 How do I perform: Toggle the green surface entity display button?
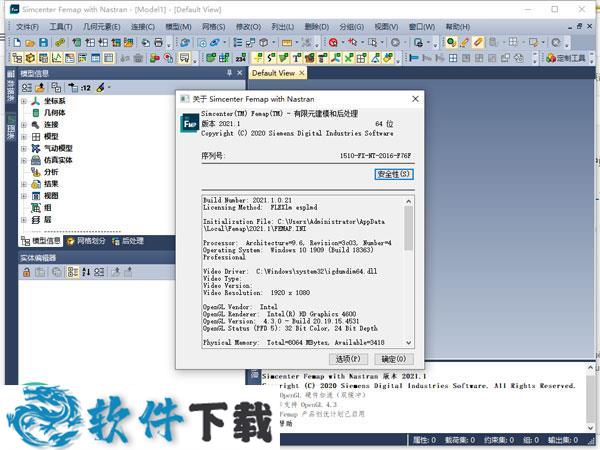tap(284, 58)
